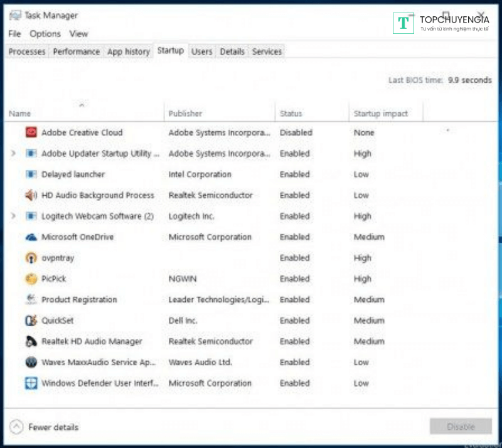
Task: Select the ovpntray startup icon
Action: [x=31, y=258]
